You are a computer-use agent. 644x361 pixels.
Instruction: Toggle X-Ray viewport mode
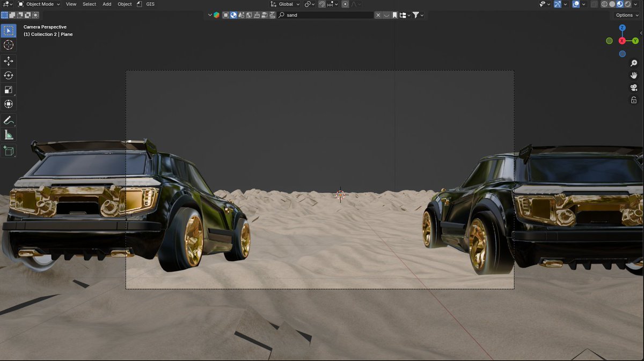click(594, 4)
